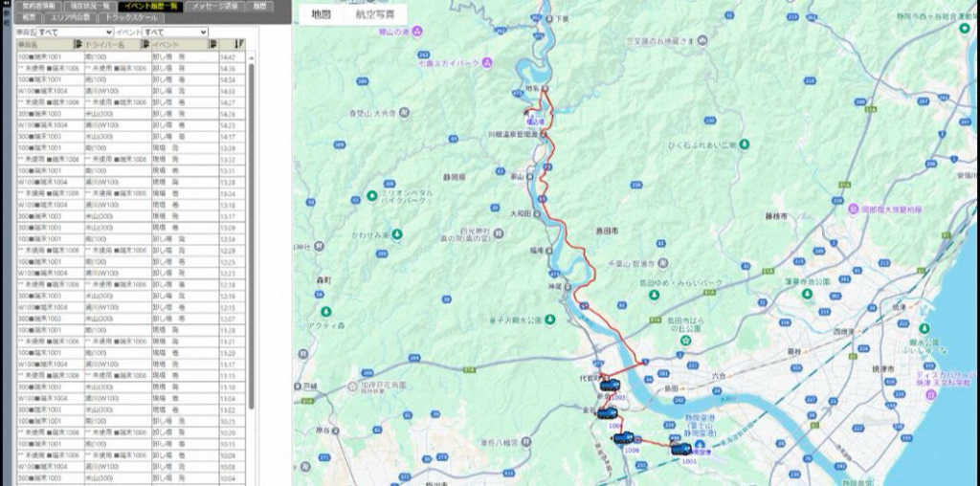The width and height of the screenshot is (980, 486).
Task: Sort by the ドライバー名 column icon
Action: point(145,44)
